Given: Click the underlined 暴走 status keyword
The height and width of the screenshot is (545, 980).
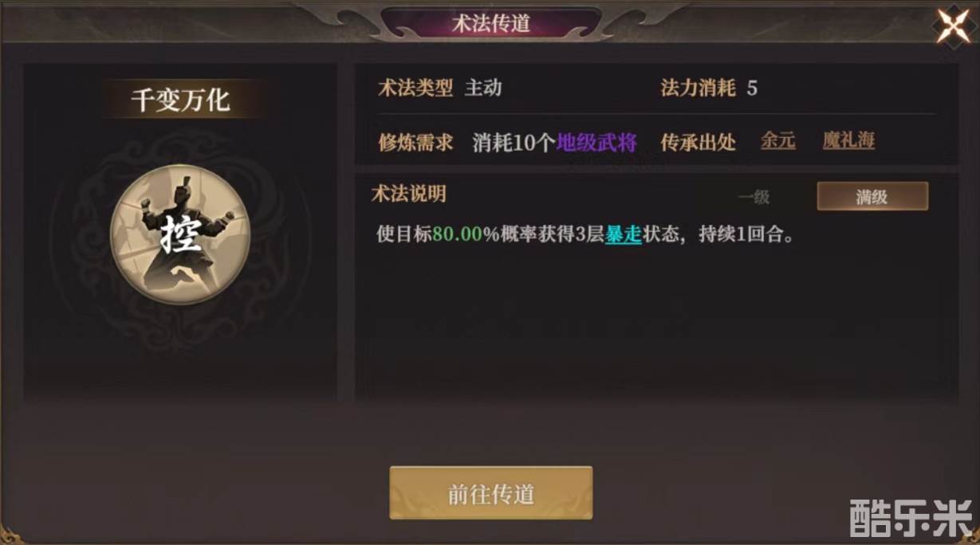Looking at the screenshot, I should [624, 235].
